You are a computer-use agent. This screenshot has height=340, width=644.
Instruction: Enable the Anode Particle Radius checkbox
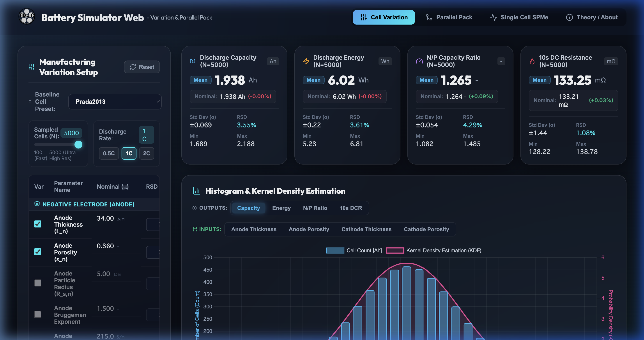[x=38, y=283]
